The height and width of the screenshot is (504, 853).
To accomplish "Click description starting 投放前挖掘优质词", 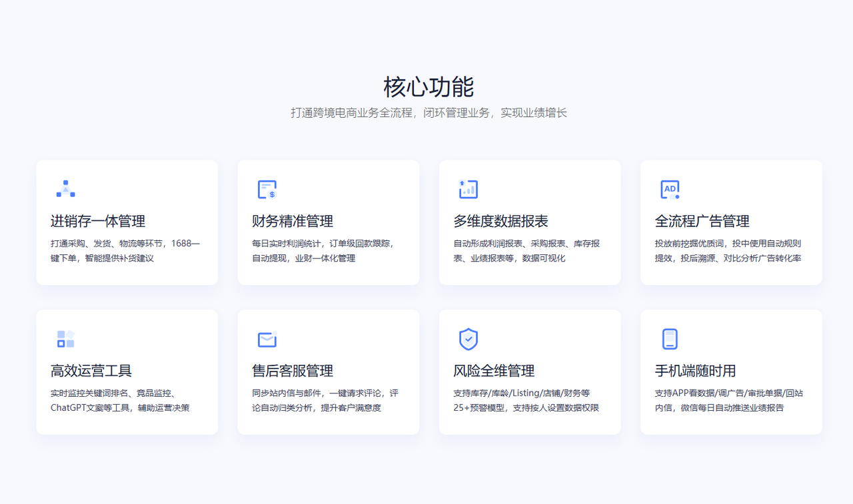I will click(728, 251).
